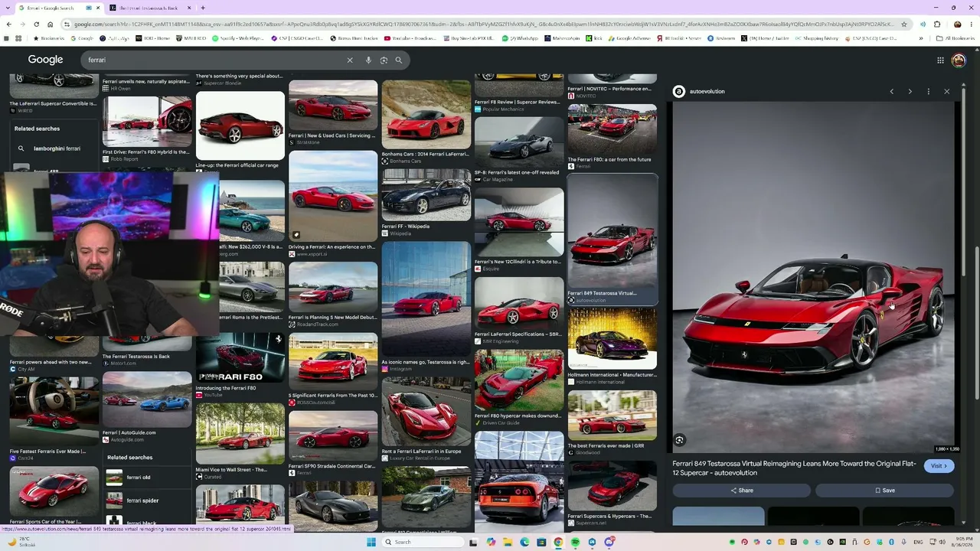Open the Discord taskbar icon
Viewport: 980px width, 551px height.
pos(609,542)
